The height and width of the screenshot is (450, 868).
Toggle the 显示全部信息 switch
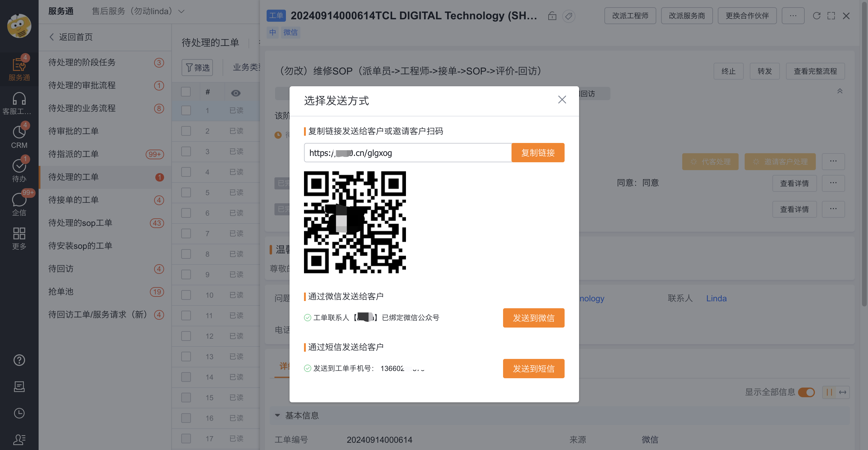807,392
